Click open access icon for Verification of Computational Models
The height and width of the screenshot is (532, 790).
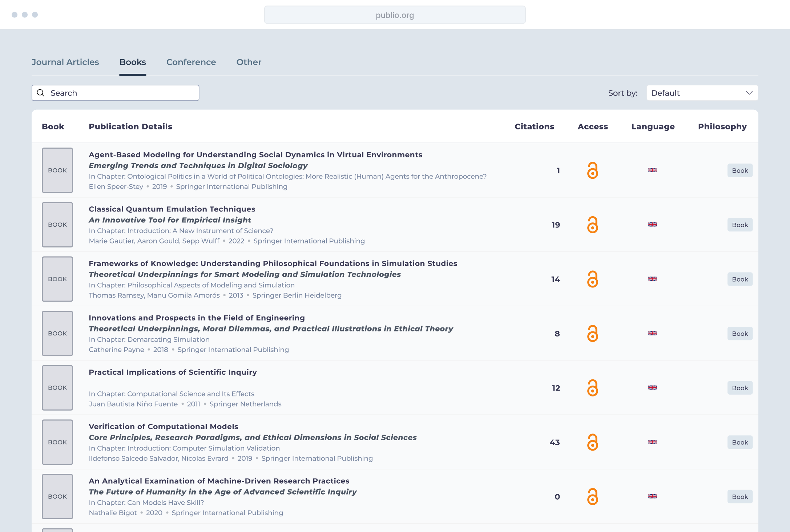592,442
